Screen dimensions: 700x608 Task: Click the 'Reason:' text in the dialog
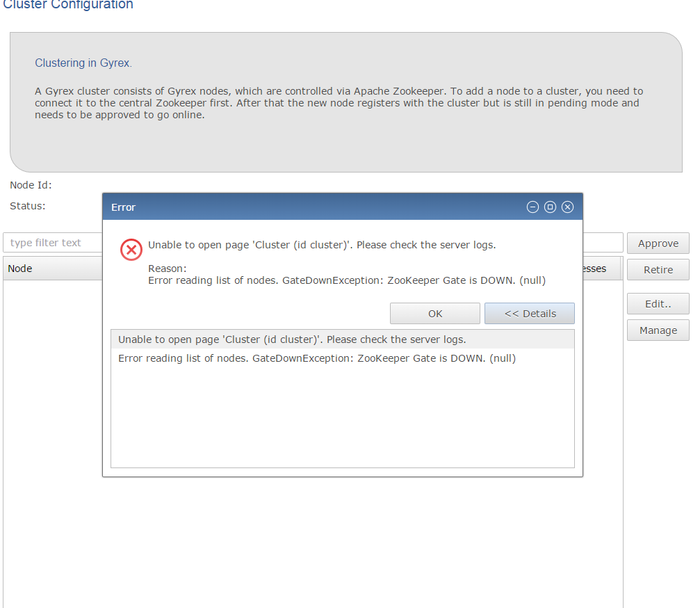(168, 269)
